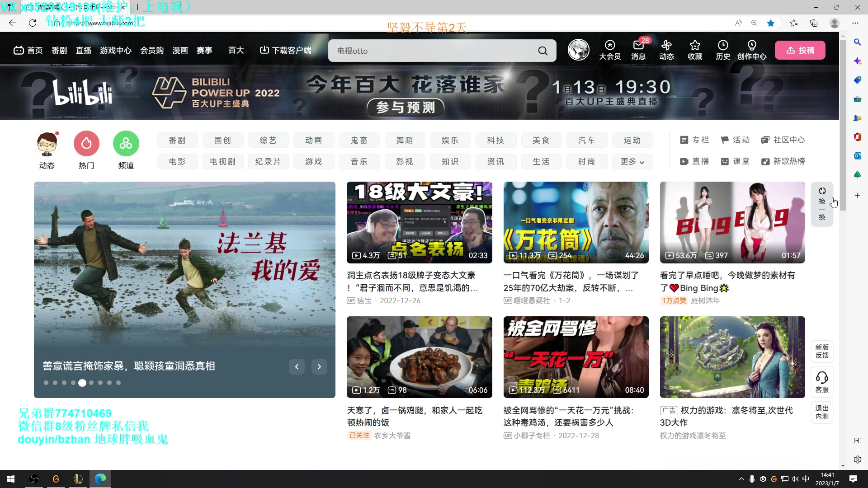This screenshot has height=488, width=868.
Task: Select the 音乐 category tag
Action: point(359,161)
